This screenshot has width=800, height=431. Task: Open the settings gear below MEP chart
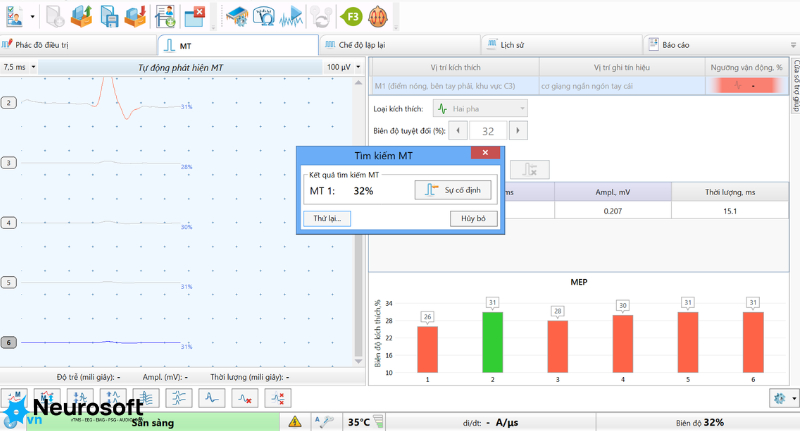(779, 398)
